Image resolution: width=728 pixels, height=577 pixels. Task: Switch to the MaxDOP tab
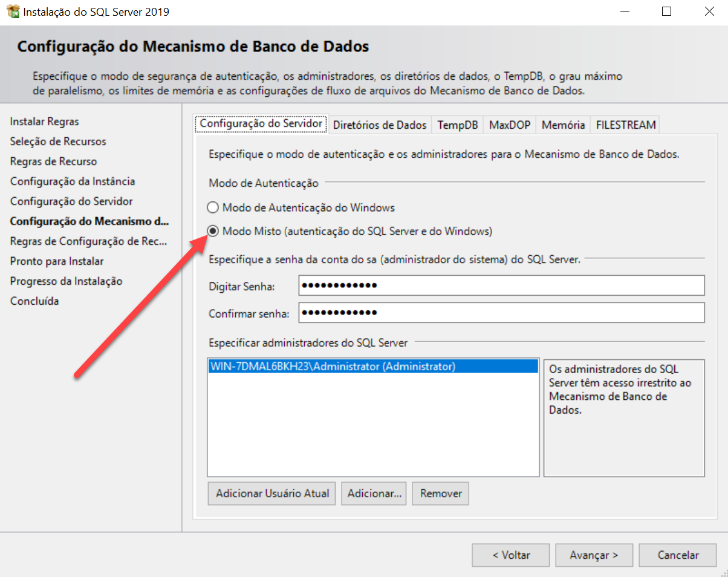click(509, 125)
